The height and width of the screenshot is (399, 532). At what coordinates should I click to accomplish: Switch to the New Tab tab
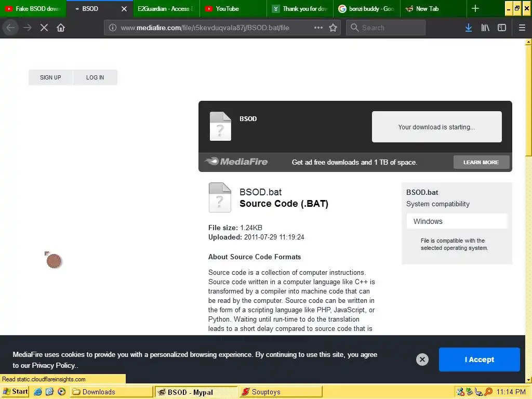(434, 8)
